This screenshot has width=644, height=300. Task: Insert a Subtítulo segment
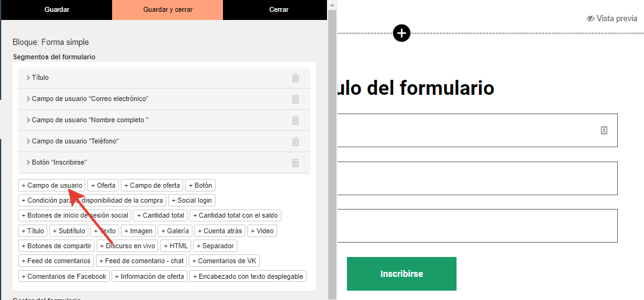click(69, 231)
